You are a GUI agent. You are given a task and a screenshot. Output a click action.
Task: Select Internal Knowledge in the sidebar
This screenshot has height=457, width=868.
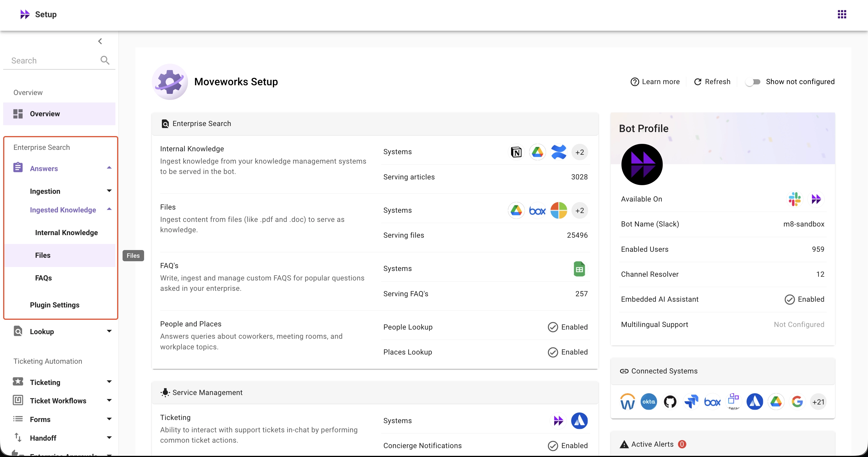(66, 233)
